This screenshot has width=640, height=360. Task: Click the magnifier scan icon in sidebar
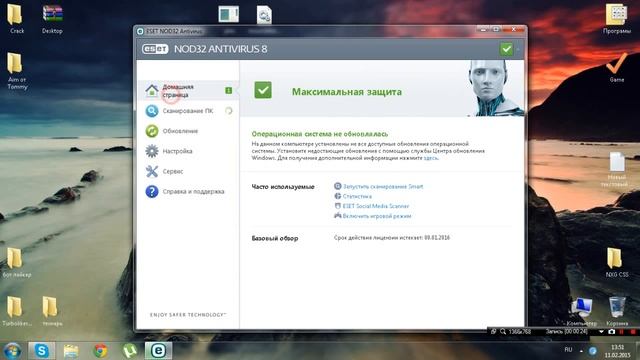pos(152,111)
